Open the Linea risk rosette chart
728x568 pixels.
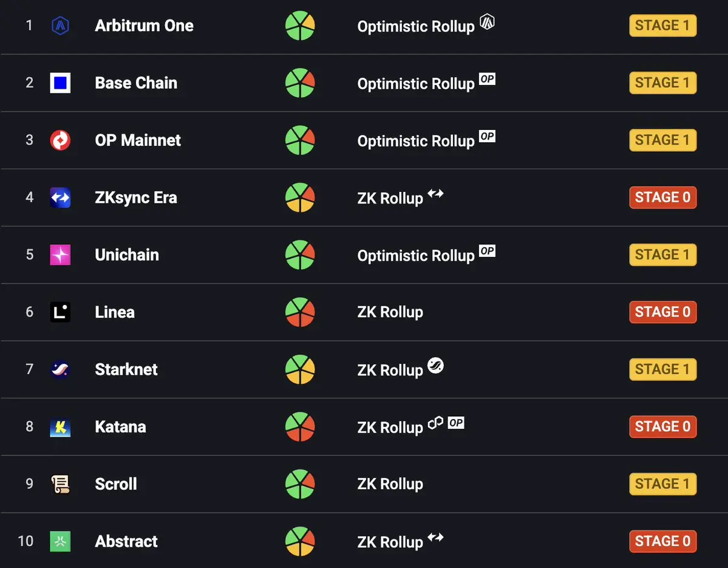(300, 312)
